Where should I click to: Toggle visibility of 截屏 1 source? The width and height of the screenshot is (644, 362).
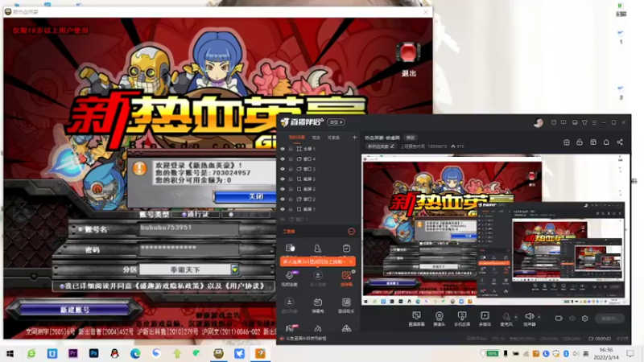(283, 209)
